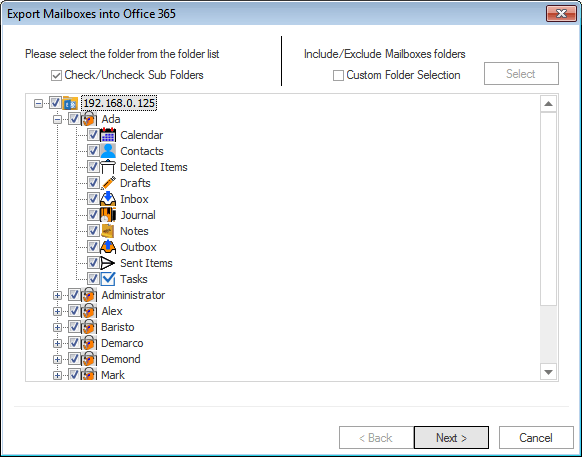Click the Outbox tray icon

point(108,247)
